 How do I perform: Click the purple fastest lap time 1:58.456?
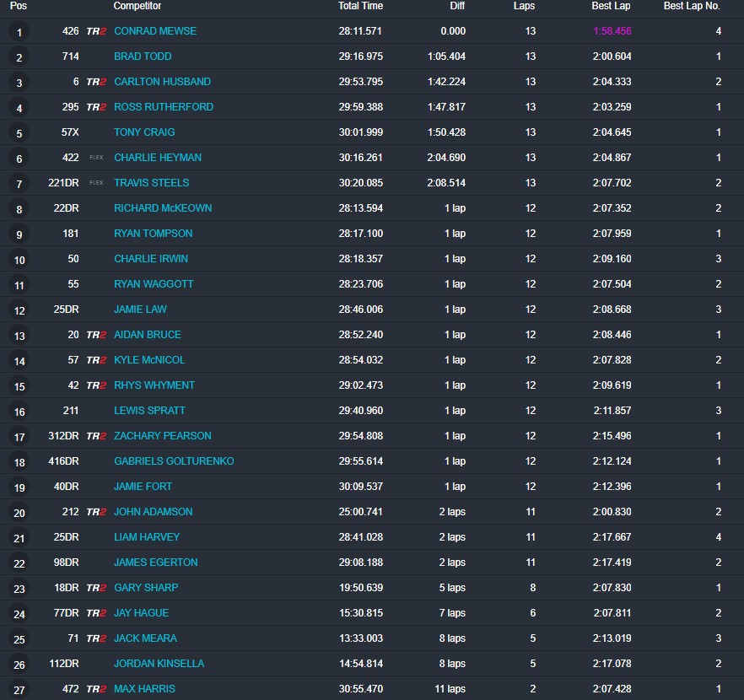tap(612, 31)
